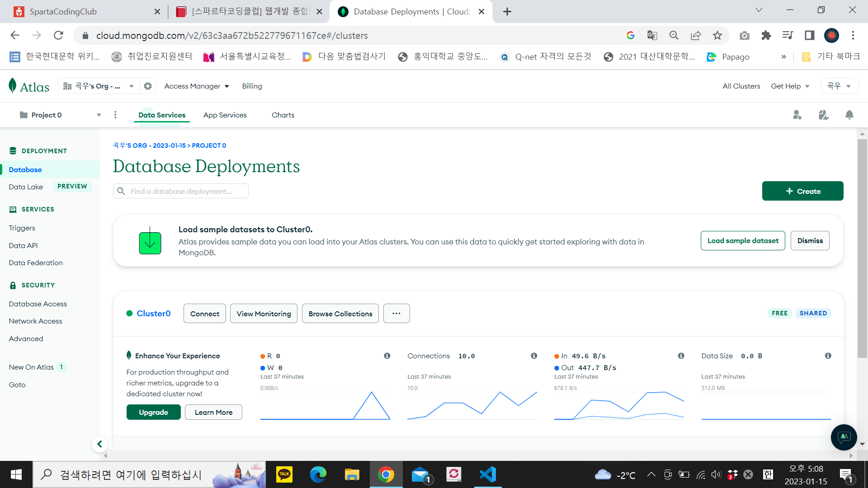
Task: Open Data Federation in sidebar
Action: (36, 263)
